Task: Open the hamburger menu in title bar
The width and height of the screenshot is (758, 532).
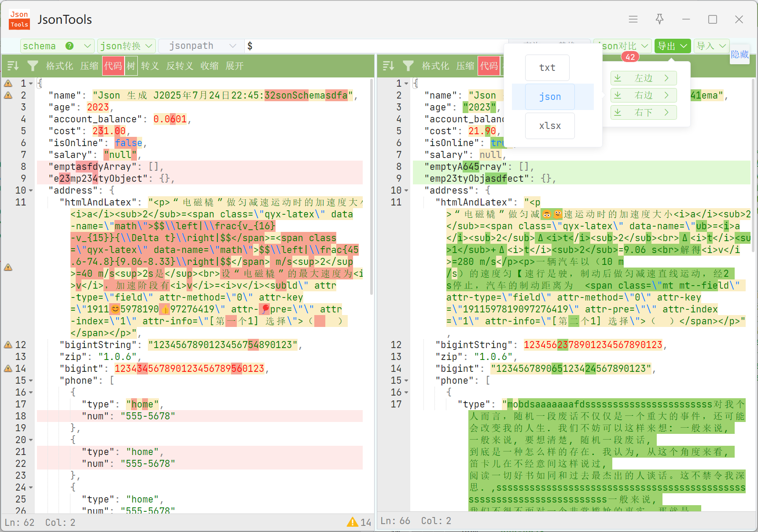Action: 633,19
